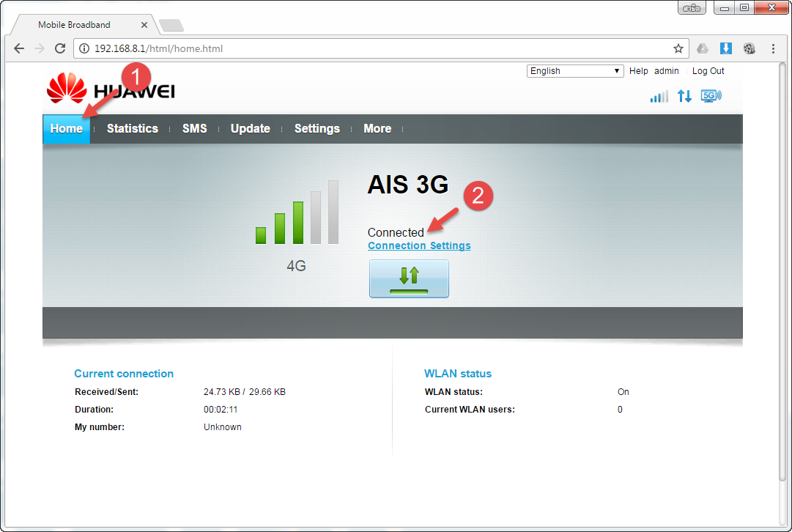Open the Chrome three-dot menu
792x532 pixels.
point(773,48)
